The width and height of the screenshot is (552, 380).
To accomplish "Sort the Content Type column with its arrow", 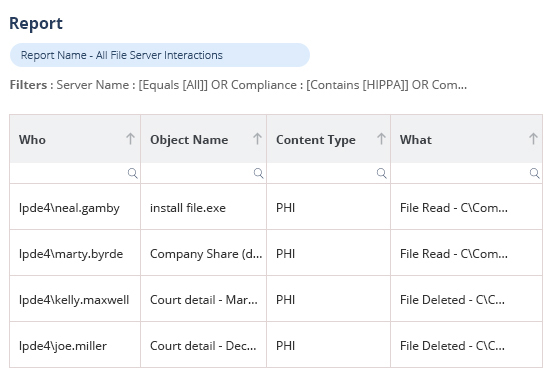I will [381, 139].
